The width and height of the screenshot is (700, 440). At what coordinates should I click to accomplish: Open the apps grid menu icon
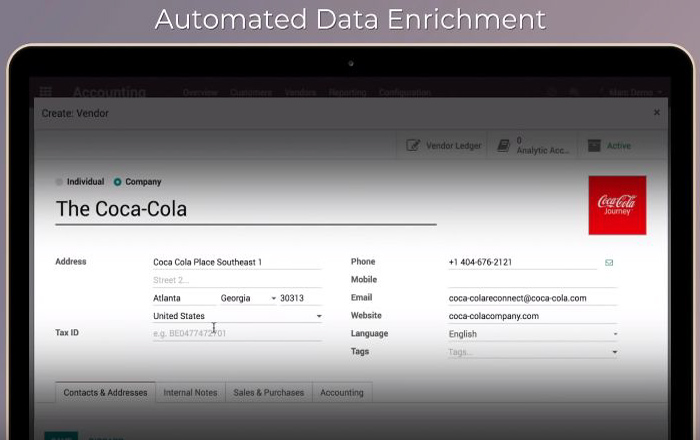(46, 92)
